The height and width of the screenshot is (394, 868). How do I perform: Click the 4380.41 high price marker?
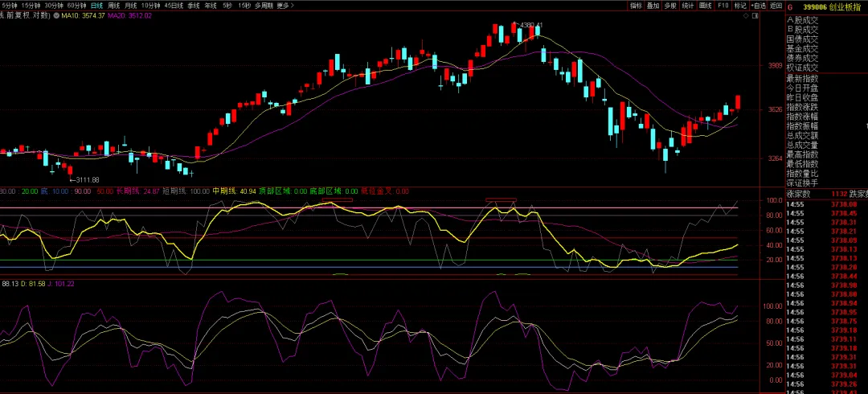pyautogui.click(x=530, y=25)
